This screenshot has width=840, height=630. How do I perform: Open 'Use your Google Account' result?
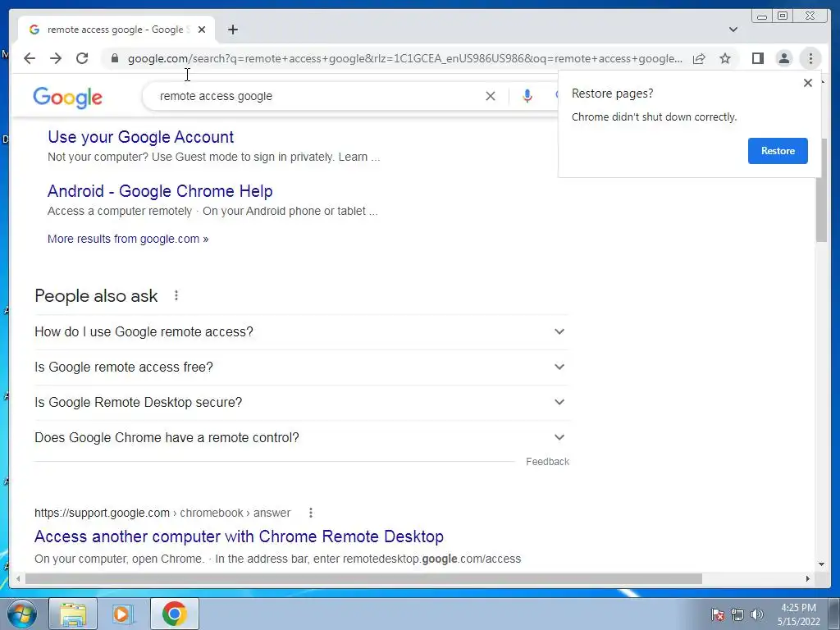tap(141, 137)
